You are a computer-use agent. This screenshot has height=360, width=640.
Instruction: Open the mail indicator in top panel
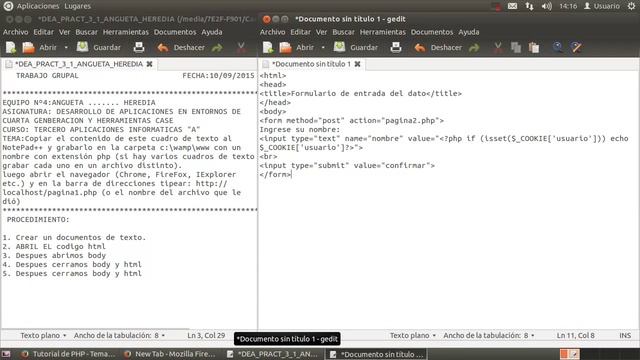512,6
